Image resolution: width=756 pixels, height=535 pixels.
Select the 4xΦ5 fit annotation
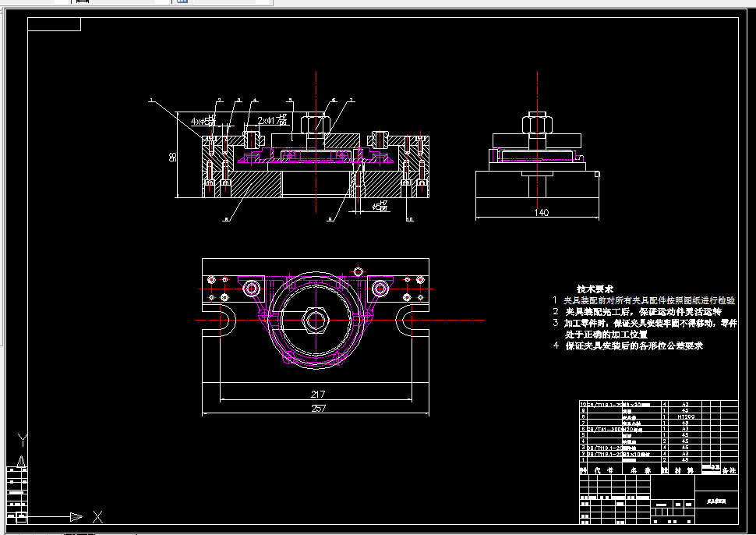pyautogui.click(x=203, y=121)
